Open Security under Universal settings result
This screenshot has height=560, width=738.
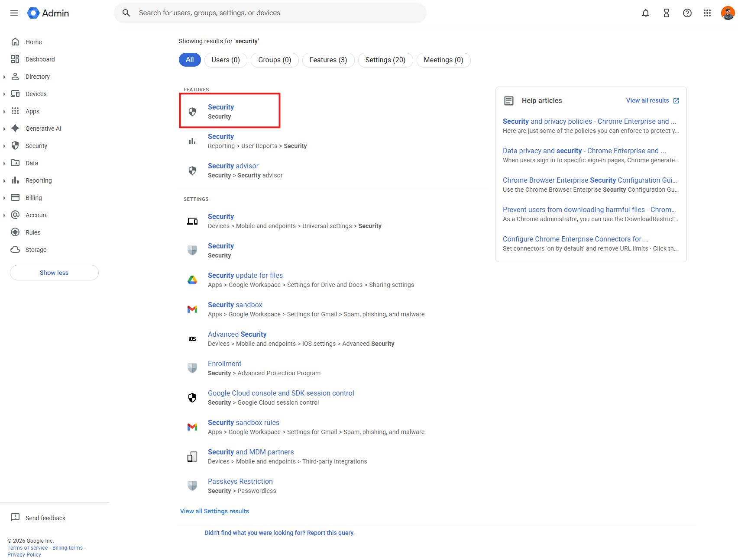221,216
